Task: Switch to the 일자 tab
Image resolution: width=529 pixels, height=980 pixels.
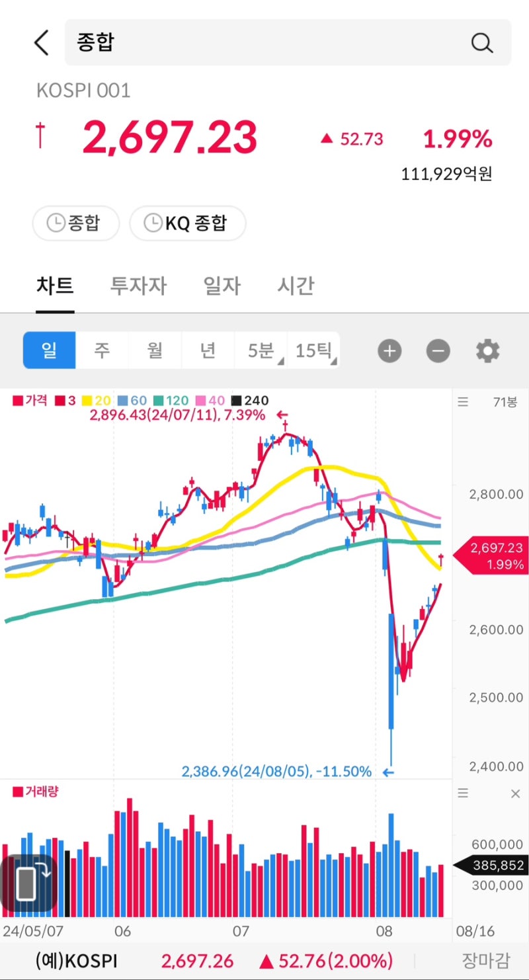Action: 221,286
